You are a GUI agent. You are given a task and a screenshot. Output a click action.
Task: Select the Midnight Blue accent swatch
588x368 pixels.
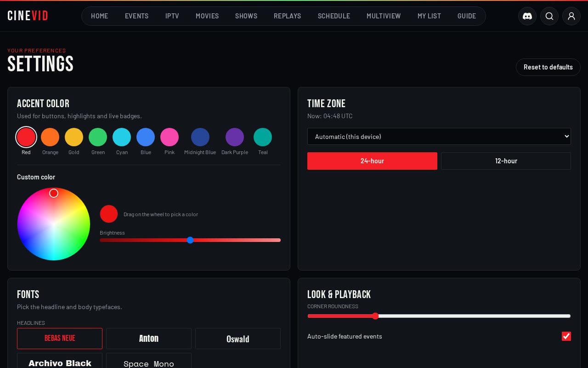click(200, 137)
